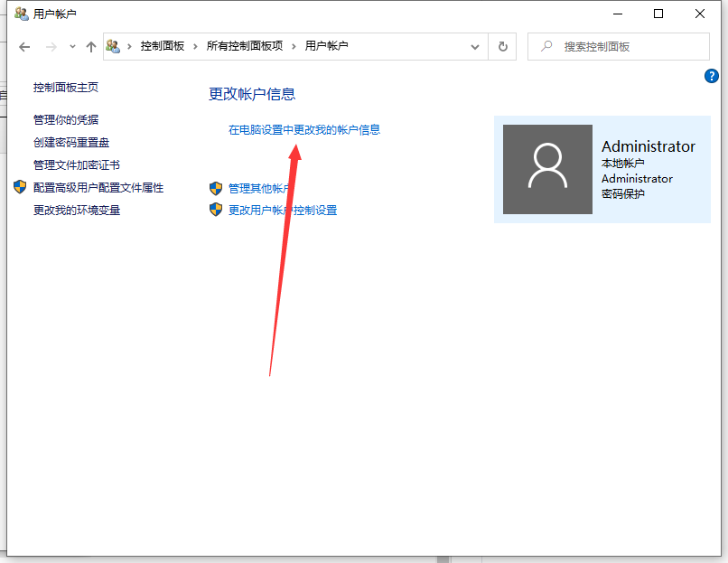Image resolution: width=728 pixels, height=563 pixels.
Task: Click the shield icon beside 配置高级用户配置文件属性
Action: pyautogui.click(x=20, y=187)
